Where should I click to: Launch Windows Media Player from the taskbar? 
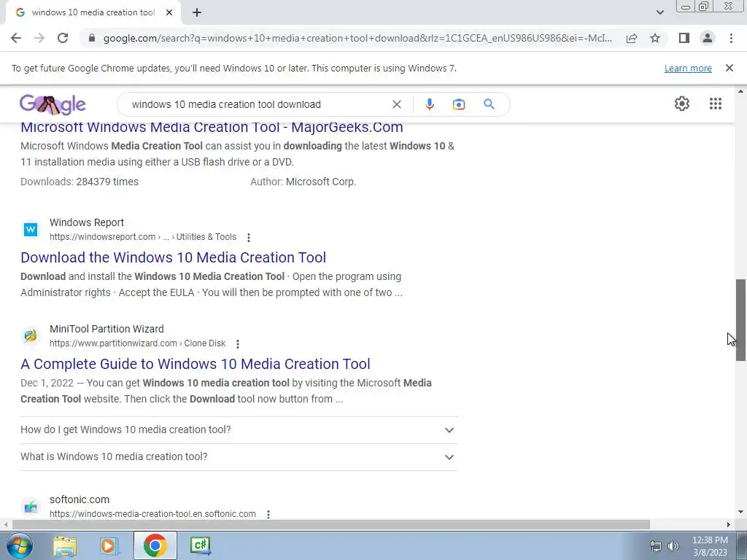pos(109,545)
